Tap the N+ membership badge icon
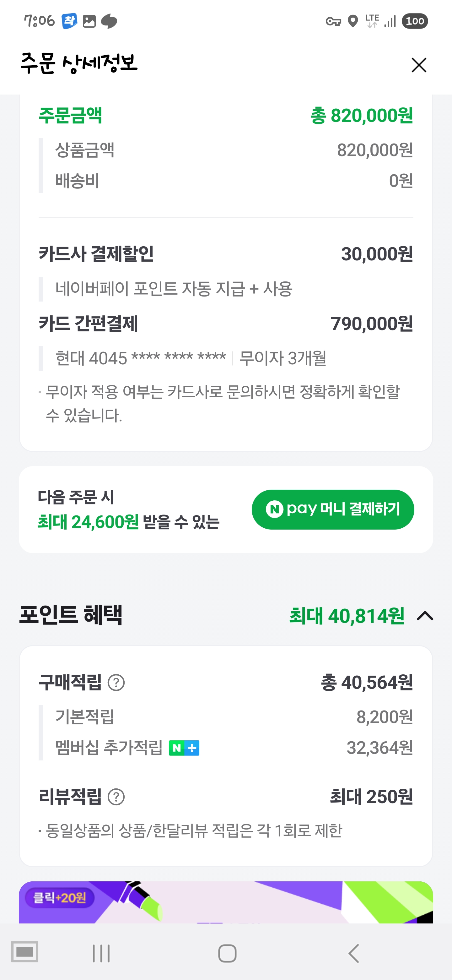Viewport: 452px width, 980px height. coord(184,748)
